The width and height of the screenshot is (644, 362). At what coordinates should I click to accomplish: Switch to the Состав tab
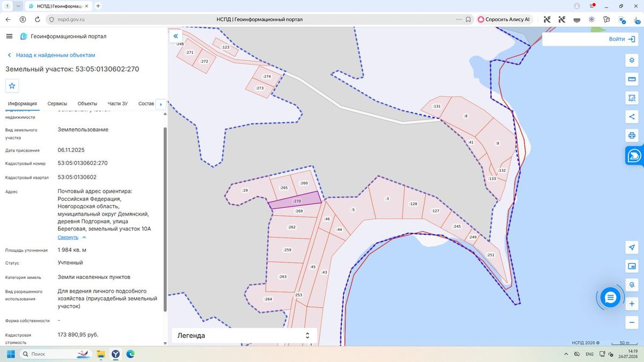tap(146, 104)
